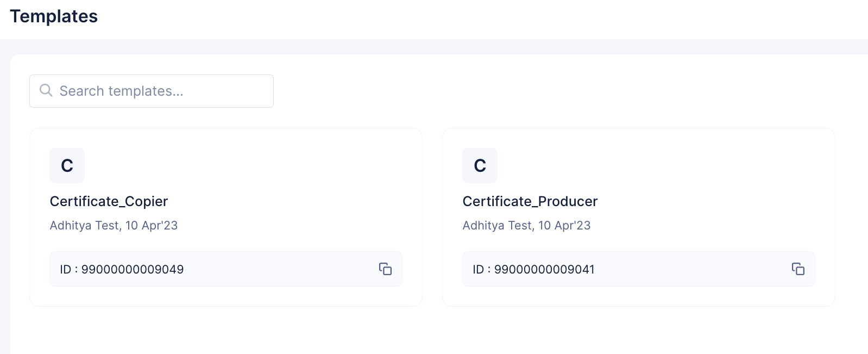Screen dimensions: 868x354
Task: Click the C avatar on Certificate_Producer
Action: (480, 165)
